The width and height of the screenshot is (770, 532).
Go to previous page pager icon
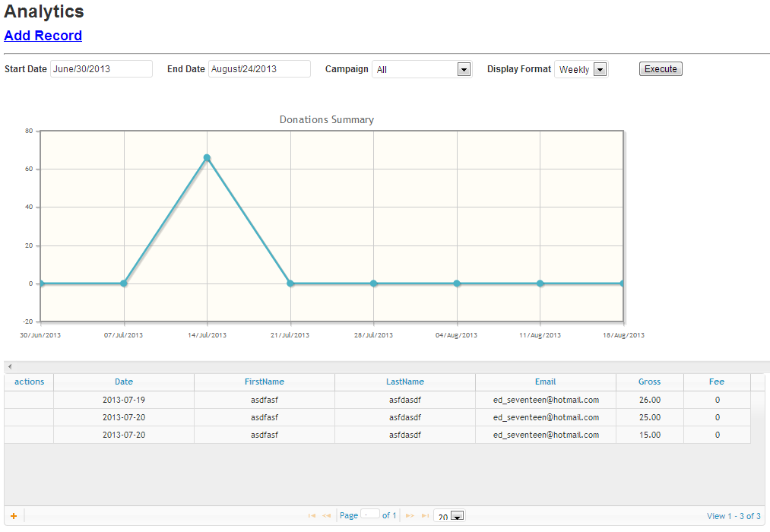click(327, 516)
